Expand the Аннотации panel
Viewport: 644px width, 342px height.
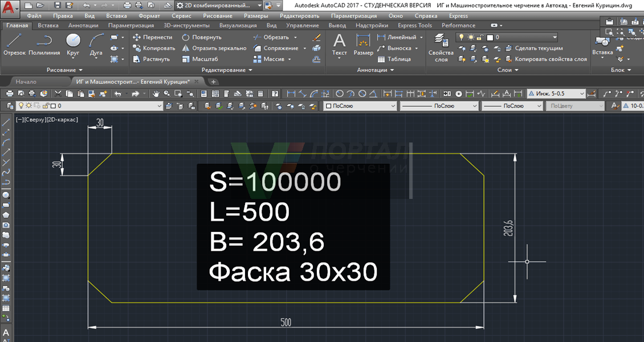coord(376,70)
